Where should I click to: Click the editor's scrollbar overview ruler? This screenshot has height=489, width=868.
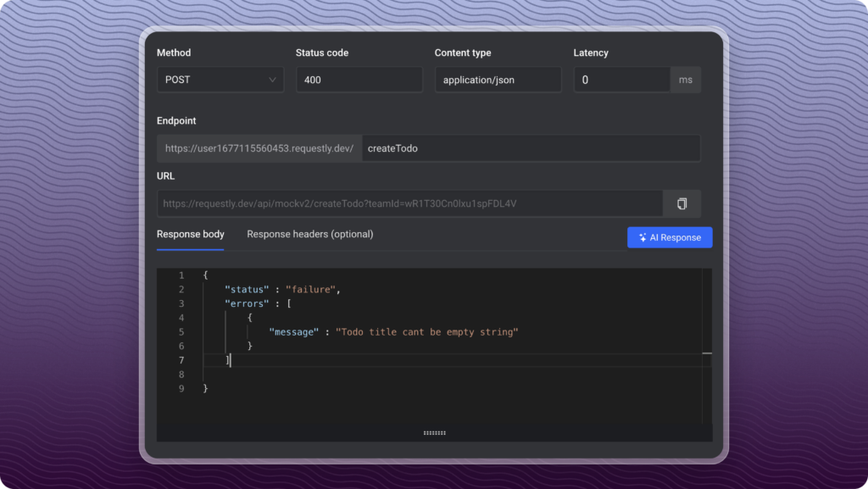tap(707, 347)
